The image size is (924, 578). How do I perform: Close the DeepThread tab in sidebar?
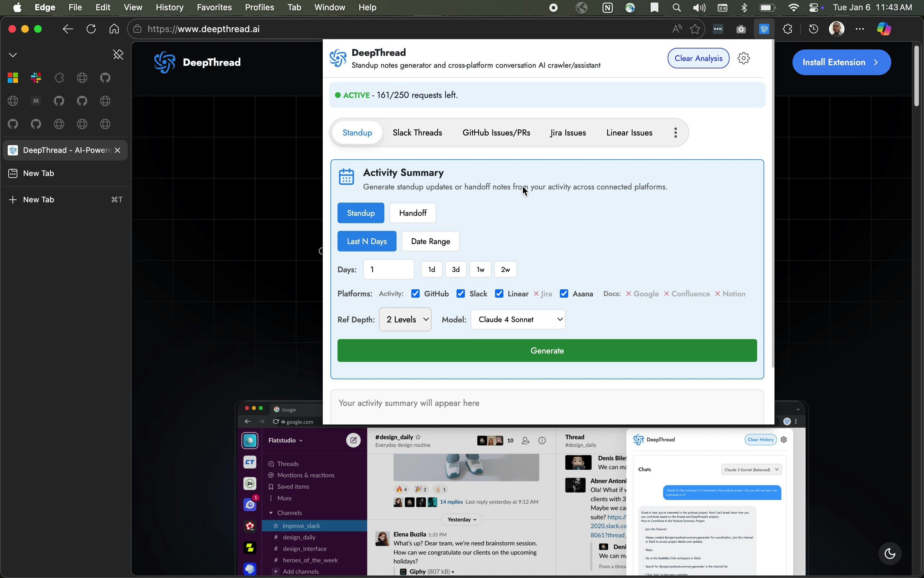118,150
